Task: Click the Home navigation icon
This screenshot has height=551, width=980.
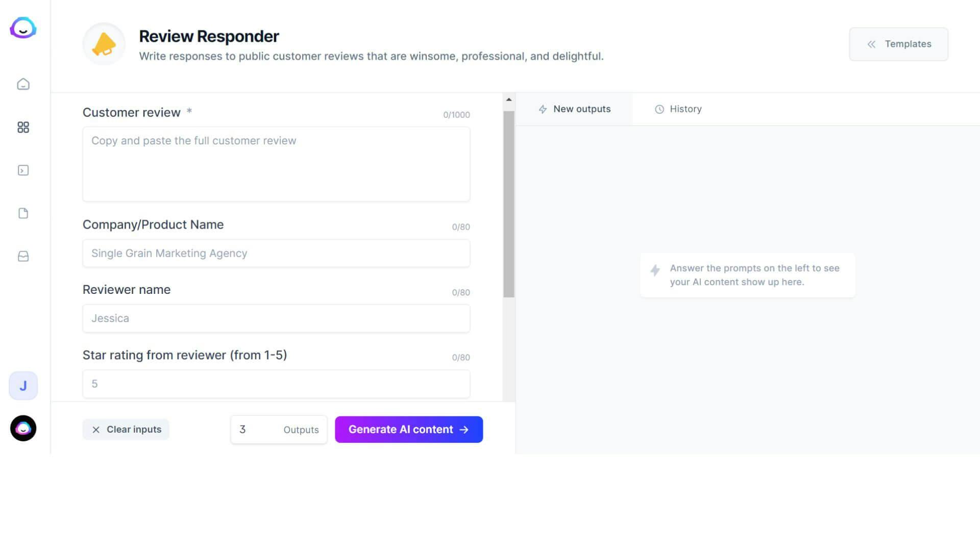Action: click(x=23, y=84)
